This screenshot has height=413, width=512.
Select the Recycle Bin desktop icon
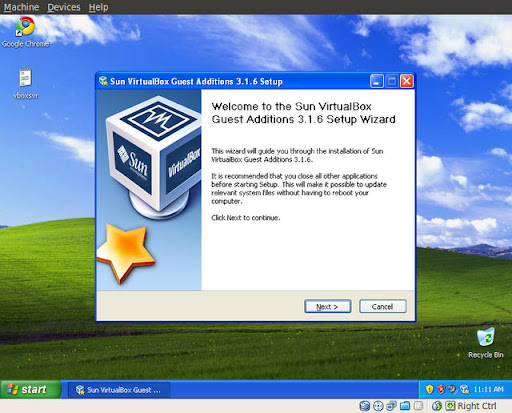tap(486, 343)
